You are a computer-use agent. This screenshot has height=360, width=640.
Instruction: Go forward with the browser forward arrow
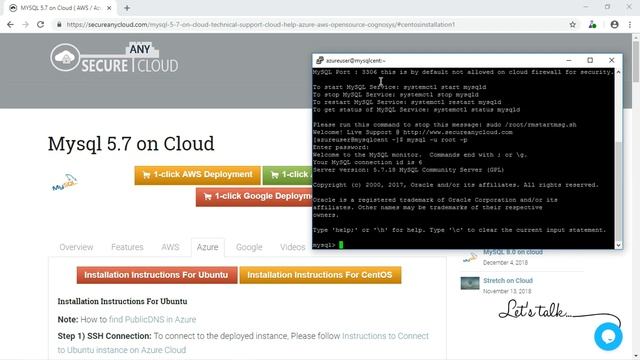coord(25,24)
